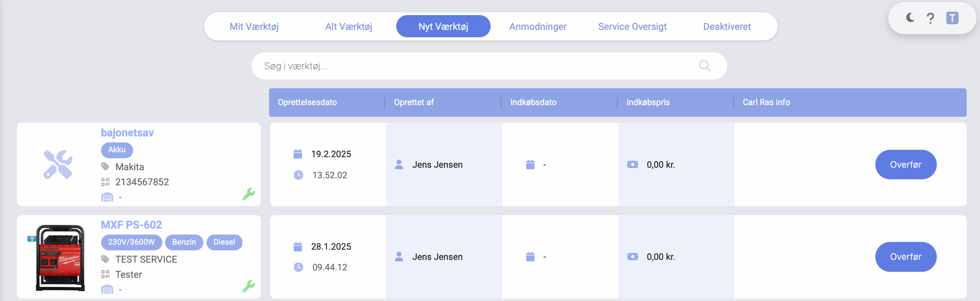Click the green wrench icon on MXF PS-602

pyautogui.click(x=248, y=286)
